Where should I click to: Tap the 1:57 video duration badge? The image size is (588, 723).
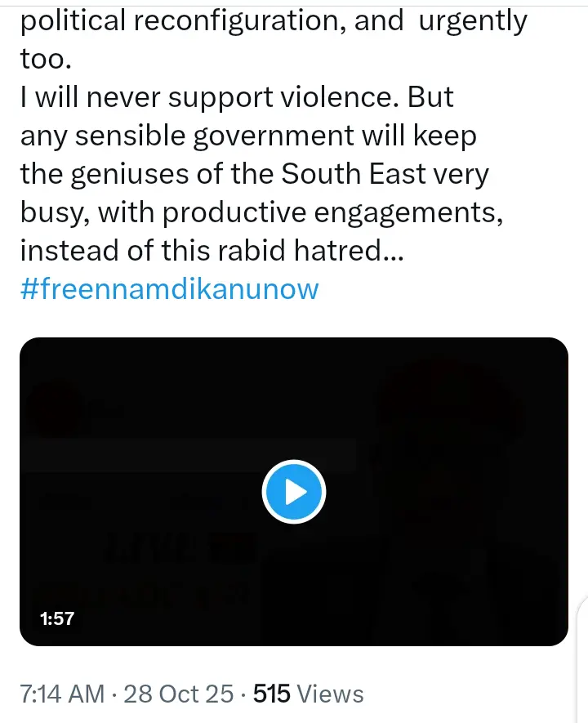pos(57,618)
